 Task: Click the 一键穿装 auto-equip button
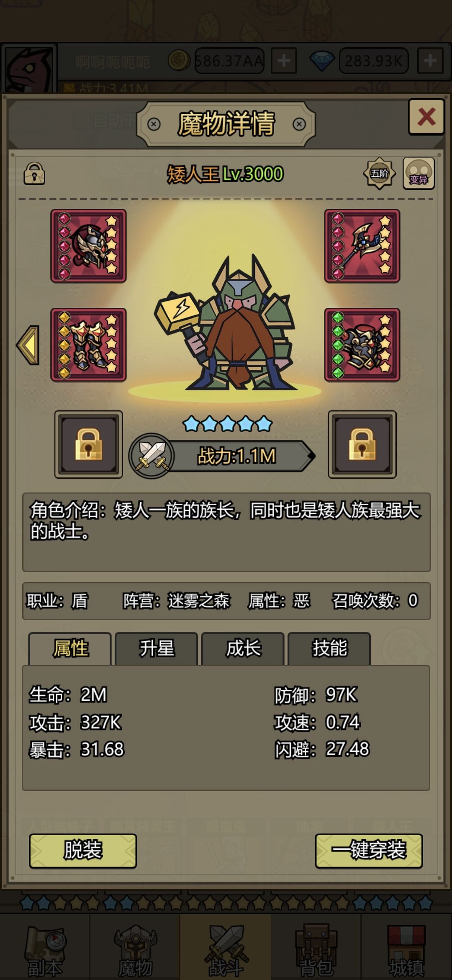pyautogui.click(x=369, y=851)
